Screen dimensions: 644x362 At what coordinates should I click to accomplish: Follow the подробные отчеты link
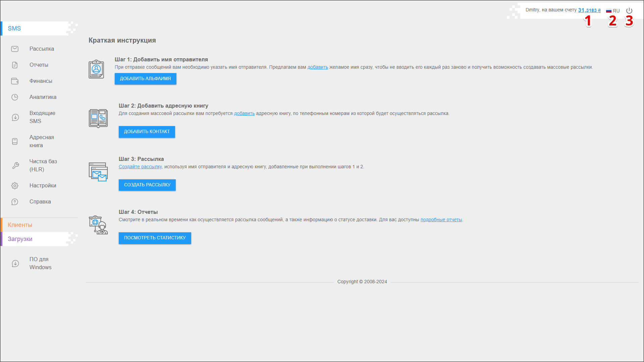point(441,220)
